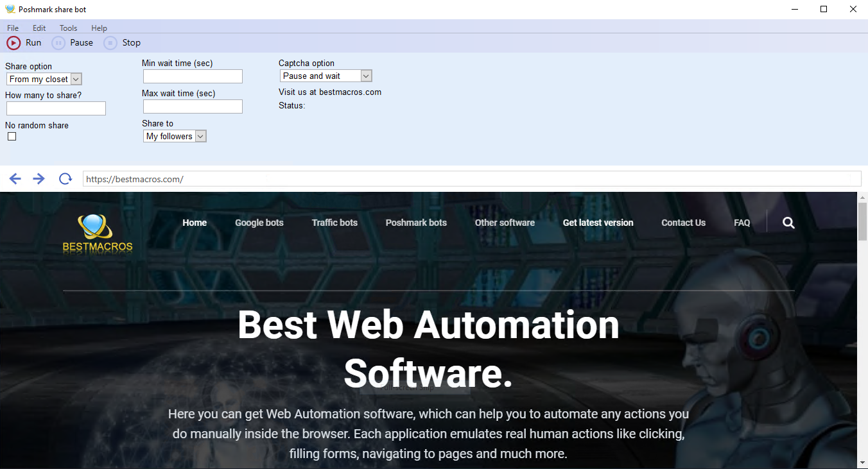Viewport: 868px width, 469px height.
Task: Click 'Visit us at bestmacros.com' text
Action: (330, 92)
